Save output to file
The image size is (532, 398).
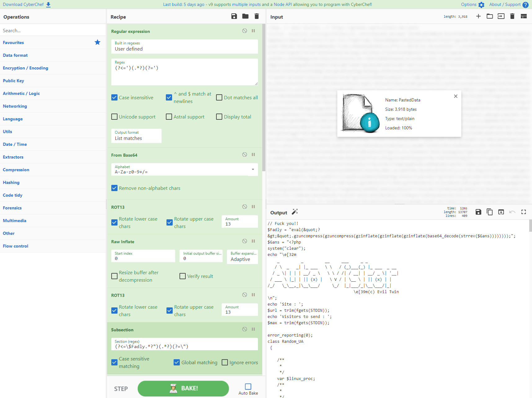point(478,212)
